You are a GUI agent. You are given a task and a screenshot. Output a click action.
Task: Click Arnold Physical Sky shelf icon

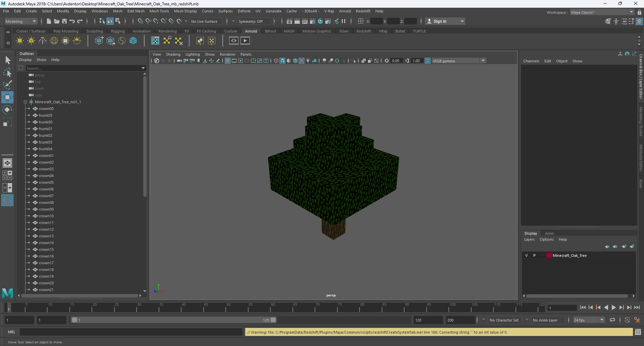click(77, 41)
